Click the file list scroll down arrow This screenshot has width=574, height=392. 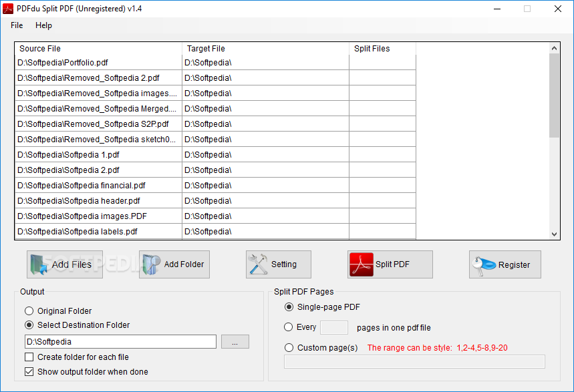pyautogui.click(x=554, y=234)
